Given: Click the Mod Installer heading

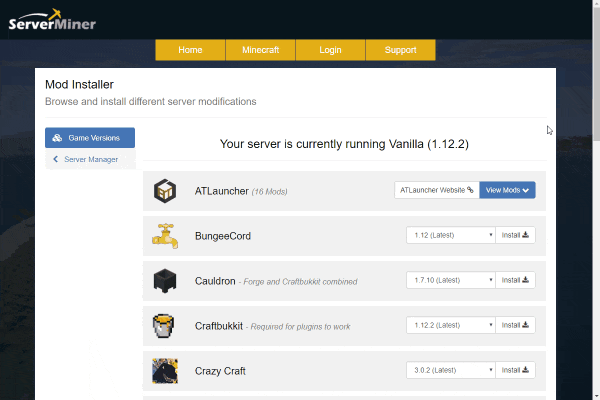Looking at the screenshot, I should point(79,85).
